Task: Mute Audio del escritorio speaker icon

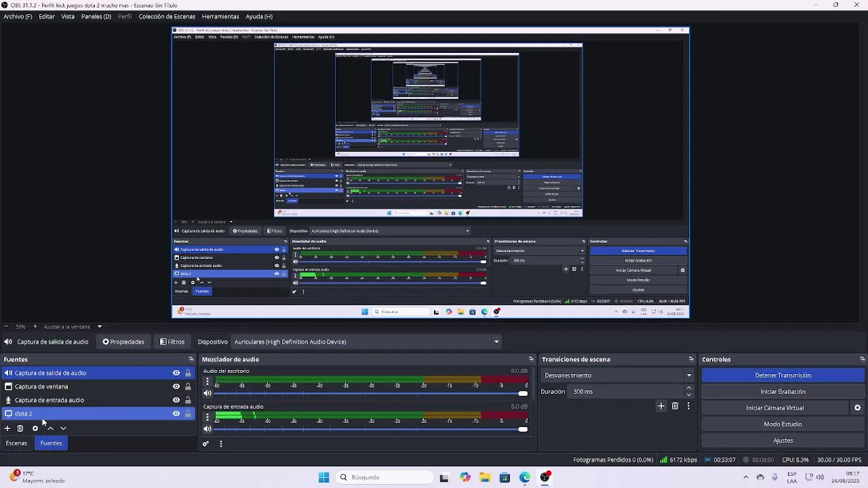Action: [x=208, y=393]
